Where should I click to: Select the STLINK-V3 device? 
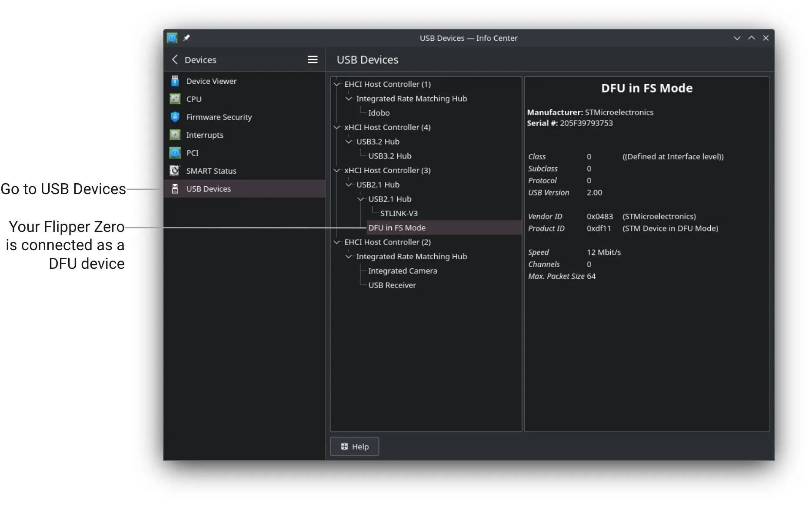coord(399,213)
